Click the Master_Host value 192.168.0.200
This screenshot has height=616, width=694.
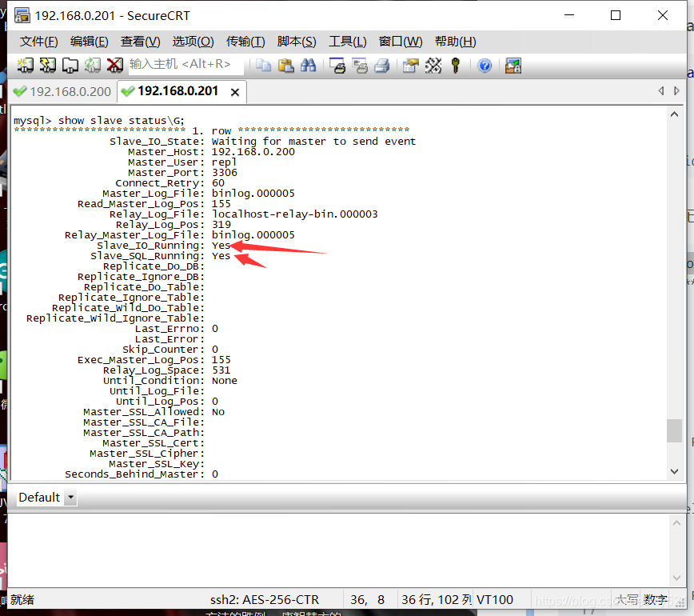(253, 152)
